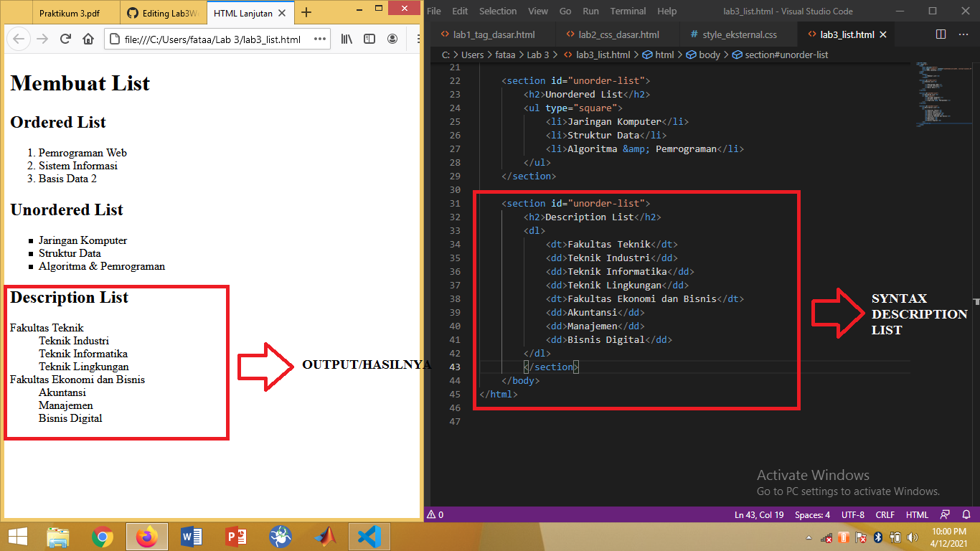Image resolution: width=980 pixels, height=551 pixels.
Task: Click the feedback icon in status bar
Action: tap(945, 514)
